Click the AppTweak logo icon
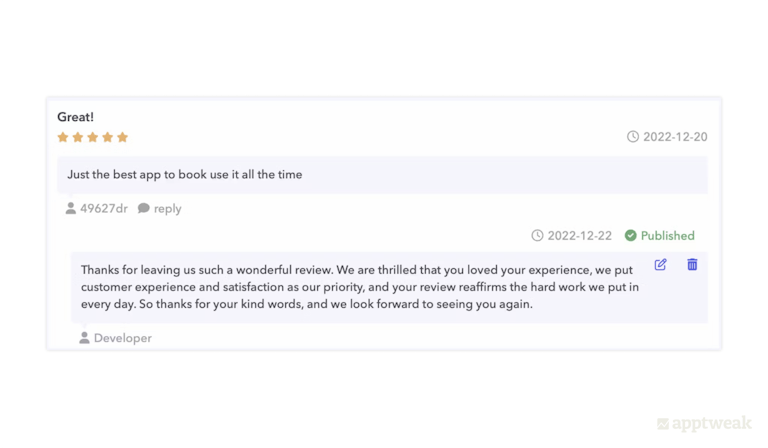Screen dimensions: 768x448 (663, 424)
